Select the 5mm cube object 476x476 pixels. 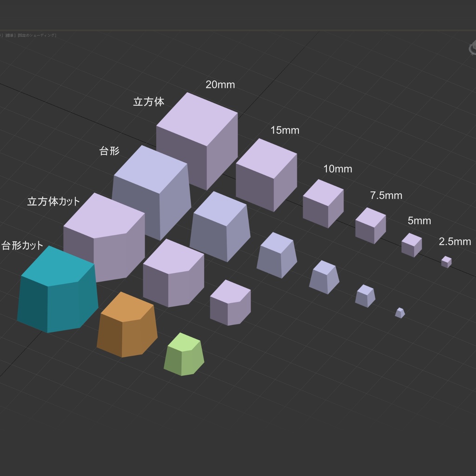(x=412, y=245)
